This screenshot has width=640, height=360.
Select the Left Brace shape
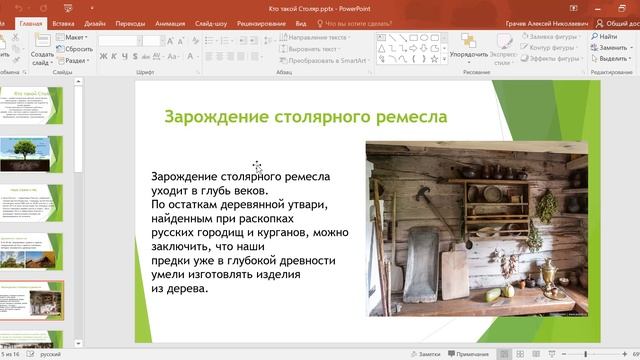(413, 59)
